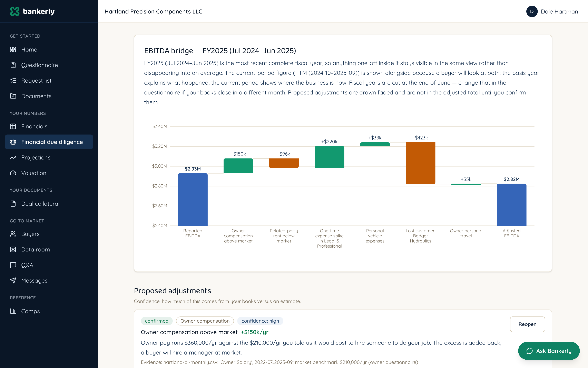Click the One-time expense spike green bar
Screen dimensions: 588x368
point(329,157)
